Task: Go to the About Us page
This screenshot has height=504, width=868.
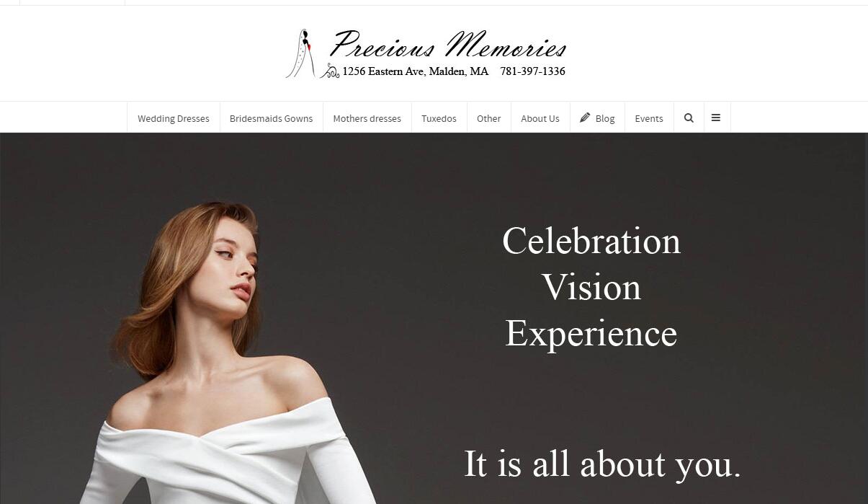Action: click(540, 118)
